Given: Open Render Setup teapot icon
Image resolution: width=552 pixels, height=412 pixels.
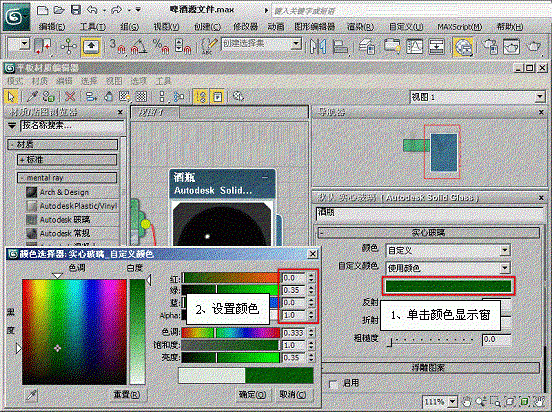Looking at the screenshot, I should coord(490,46).
